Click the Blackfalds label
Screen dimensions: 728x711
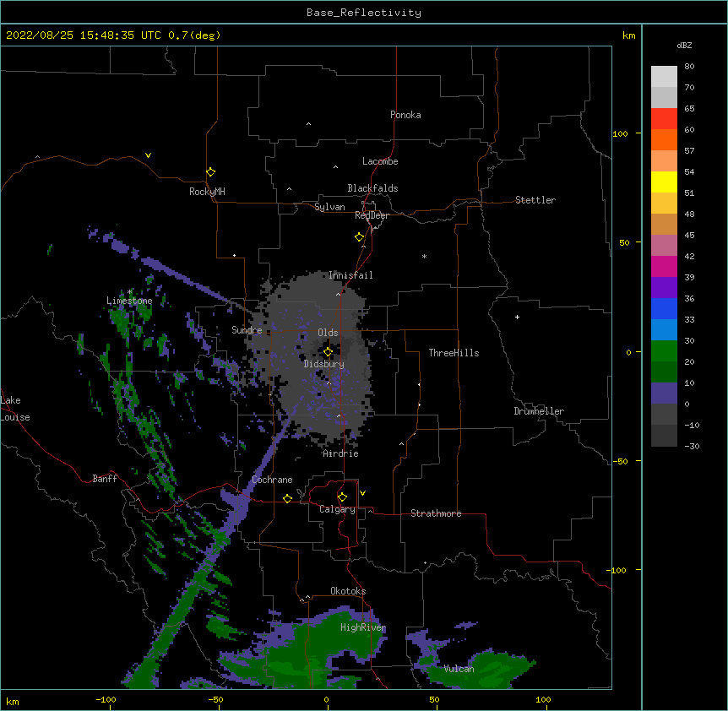point(372,188)
